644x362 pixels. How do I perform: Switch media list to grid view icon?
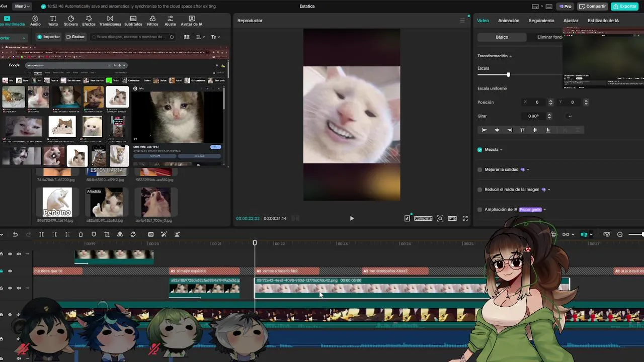point(187,37)
